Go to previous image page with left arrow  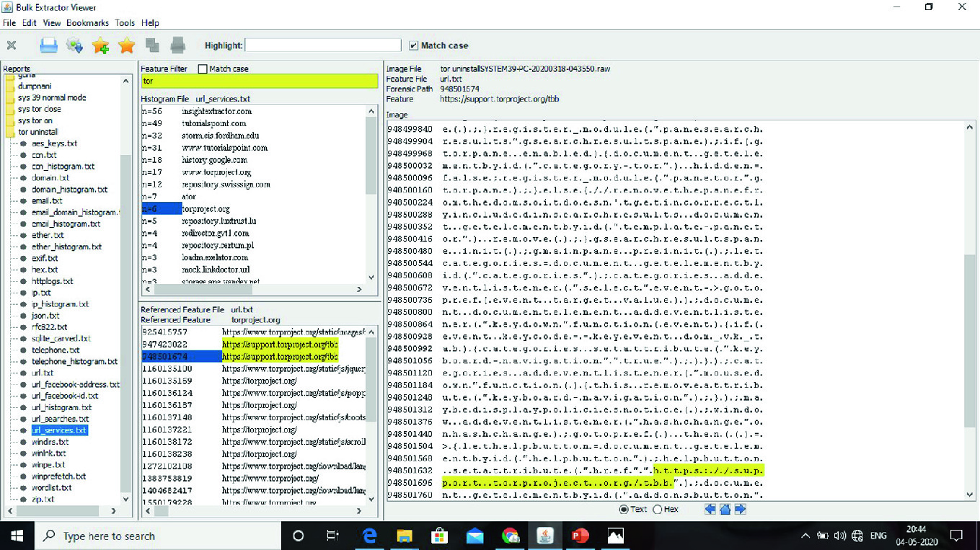click(x=710, y=510)
